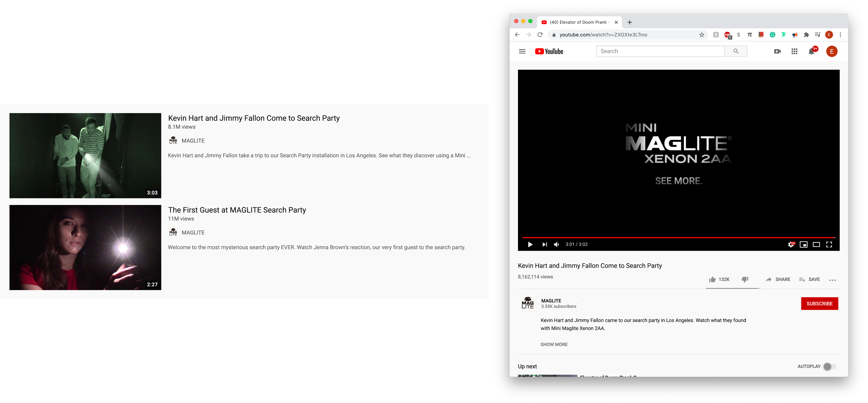Click the 3.55K subscribers text
The width and height of the screenshot is (868, 403).
click(559, 307)
